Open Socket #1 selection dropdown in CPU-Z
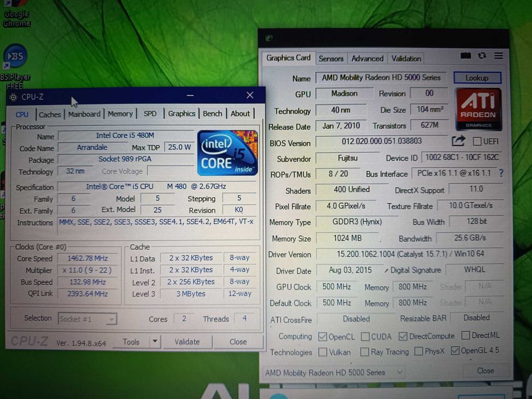This screenshot has width=532, height=399. point(88,319)
